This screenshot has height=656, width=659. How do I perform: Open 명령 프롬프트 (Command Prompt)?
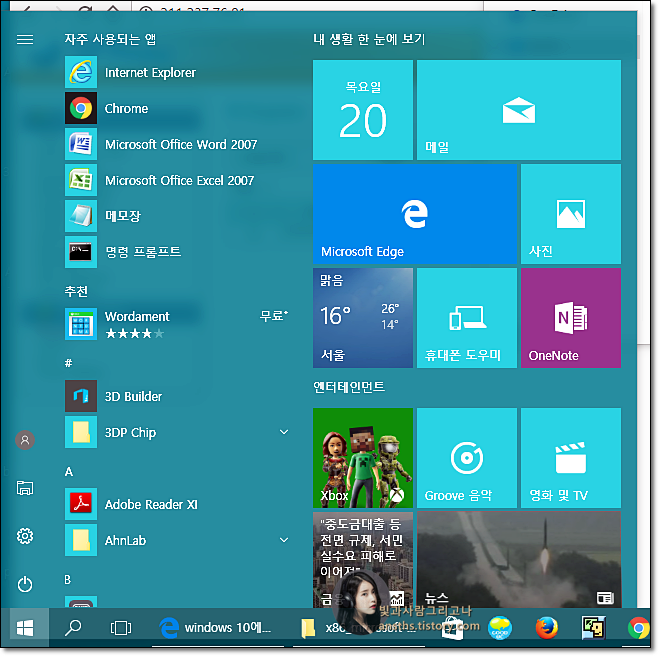(177, 252)
